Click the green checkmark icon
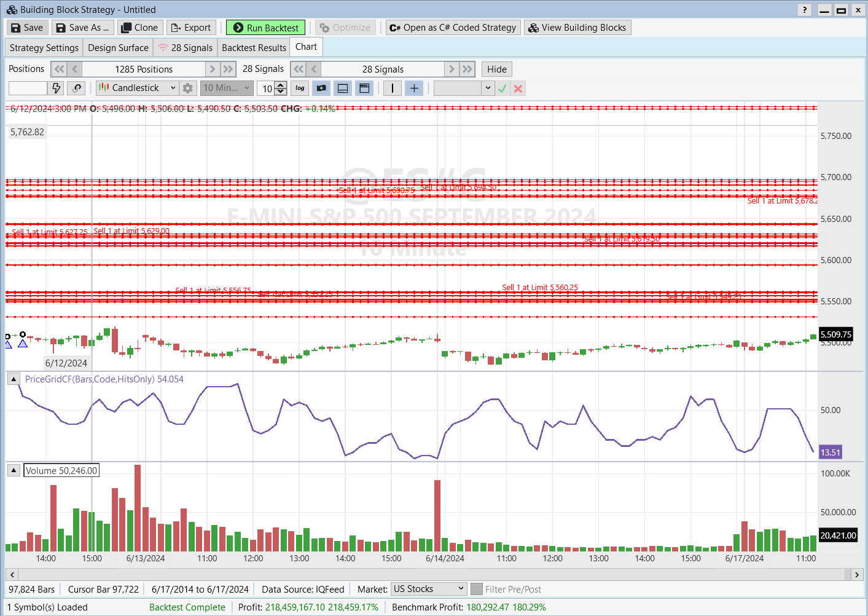This screenshot has height=616, width=868. coord(502,88)
